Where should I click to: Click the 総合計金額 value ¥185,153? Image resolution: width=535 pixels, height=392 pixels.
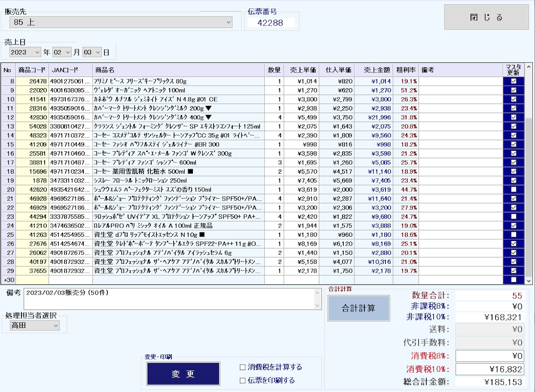tap(490, 382)
